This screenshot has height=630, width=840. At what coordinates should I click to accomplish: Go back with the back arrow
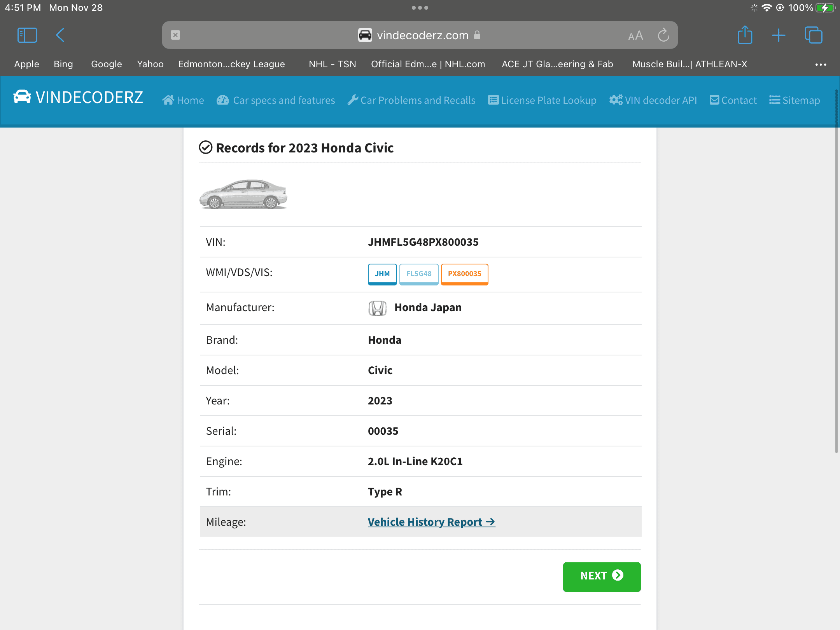(60, 35)
